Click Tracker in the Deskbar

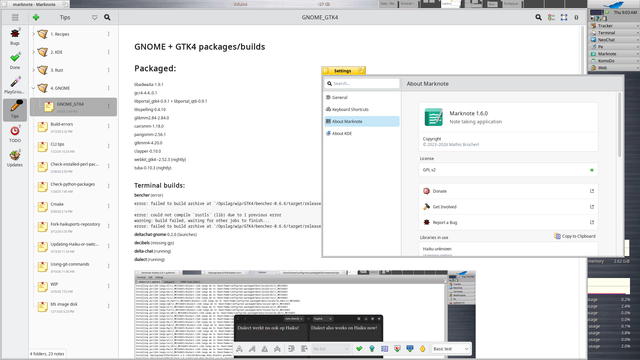(613, 26)
